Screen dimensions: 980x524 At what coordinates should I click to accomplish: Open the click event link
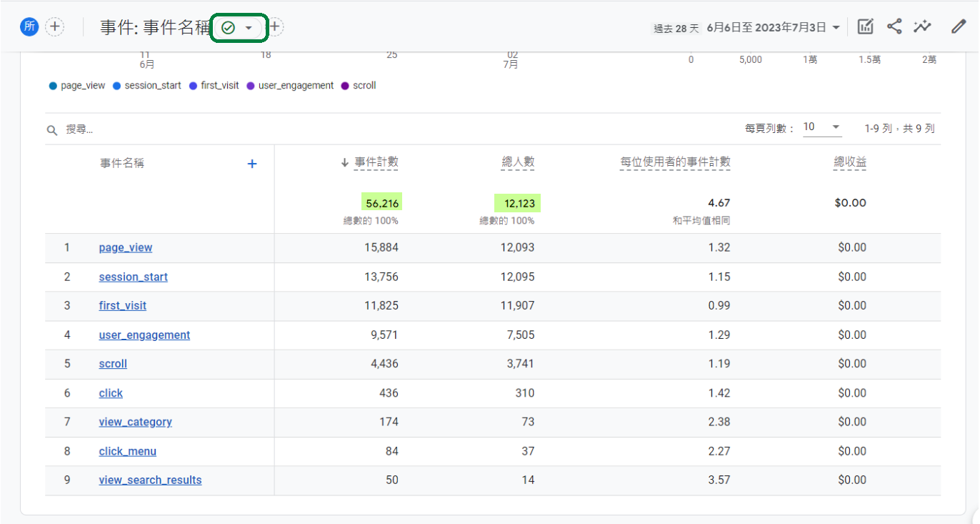(x=111, y=393)
